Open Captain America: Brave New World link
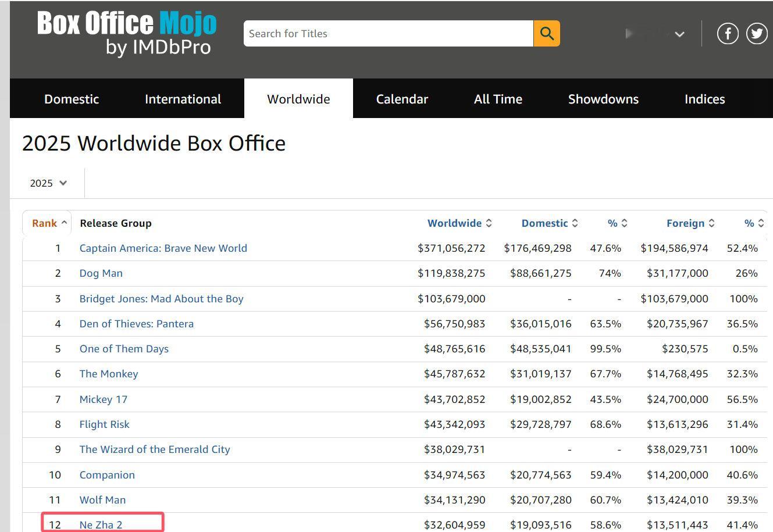Viewport: 773px width, 532px height. [x=163, y=248]
